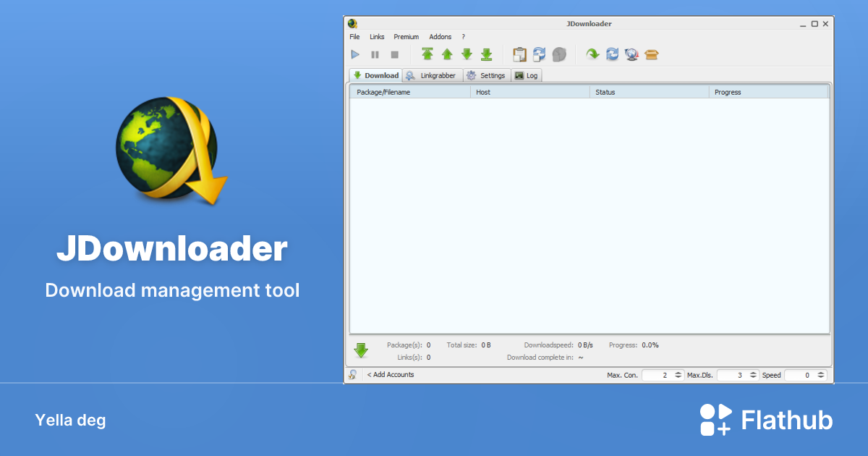Start downloads with the play icon
The image size is (868, 456).
click(355, 54)
